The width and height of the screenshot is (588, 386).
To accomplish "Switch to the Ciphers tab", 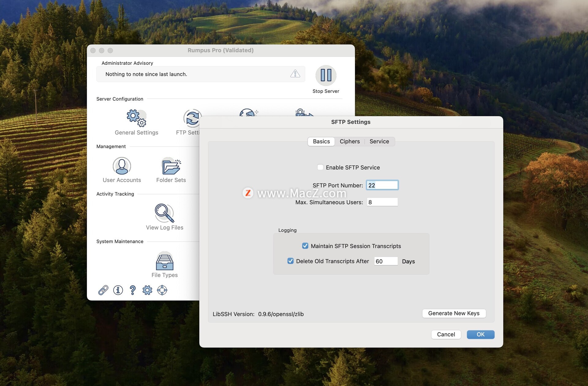I will tap(350, 141).
